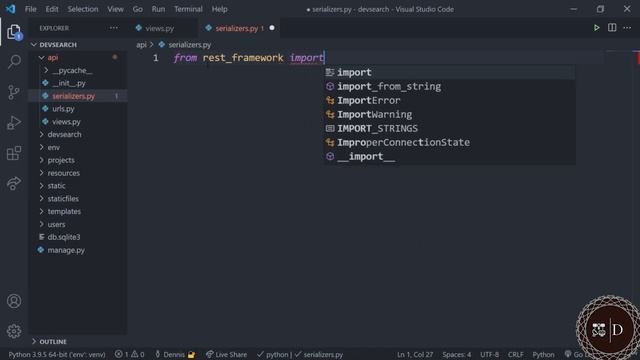Click serializers.py breadcrumb segment
The image size is (640, 360).
pyautogui.click(x=190, y=44)
